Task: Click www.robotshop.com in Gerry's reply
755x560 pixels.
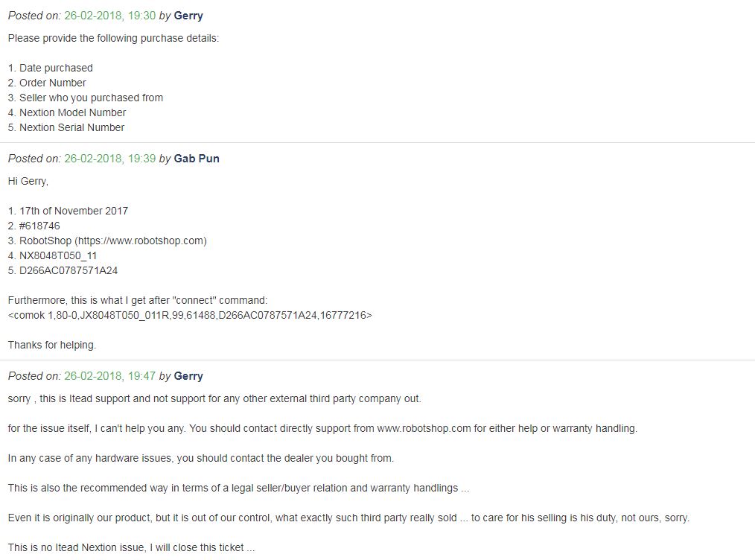Action: [424, 428]
